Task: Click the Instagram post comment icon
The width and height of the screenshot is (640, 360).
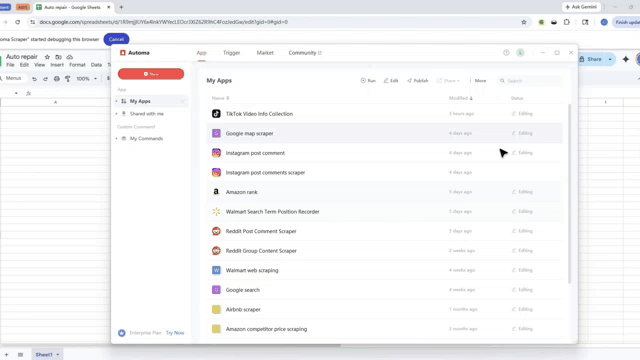Action: (216, 153)
